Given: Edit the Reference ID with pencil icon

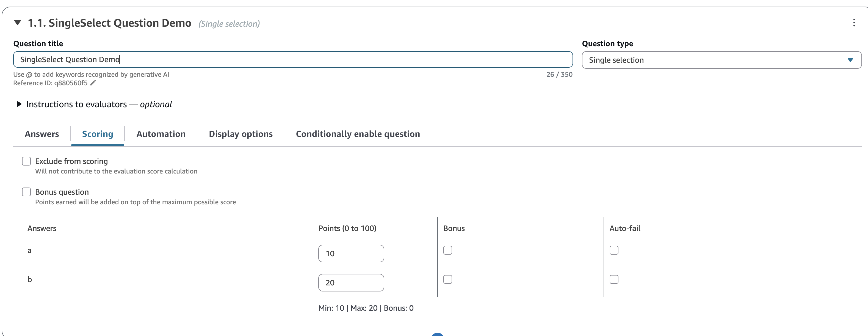Looking at the screenshot, I should (93, 82).
